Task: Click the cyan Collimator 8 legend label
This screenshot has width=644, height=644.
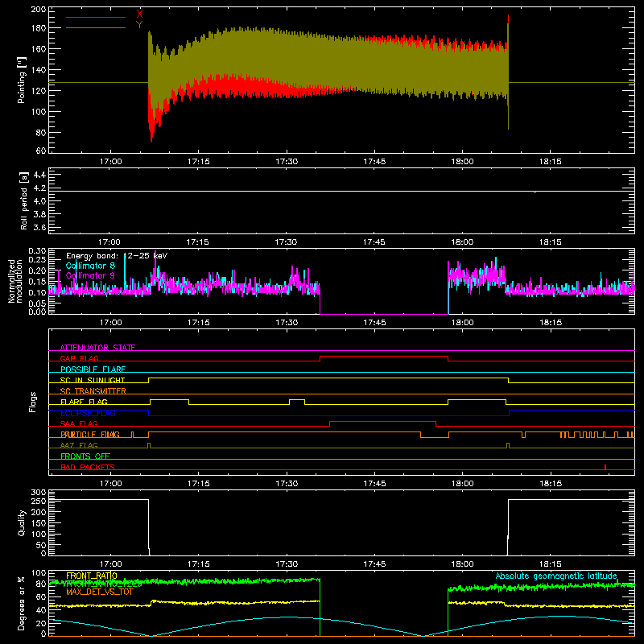Action: (x=90, y=266)
